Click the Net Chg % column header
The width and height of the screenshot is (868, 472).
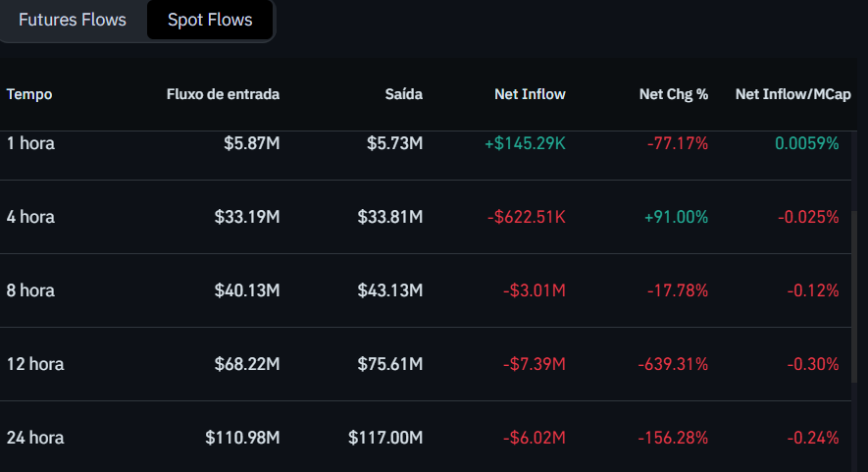point(674,94)
